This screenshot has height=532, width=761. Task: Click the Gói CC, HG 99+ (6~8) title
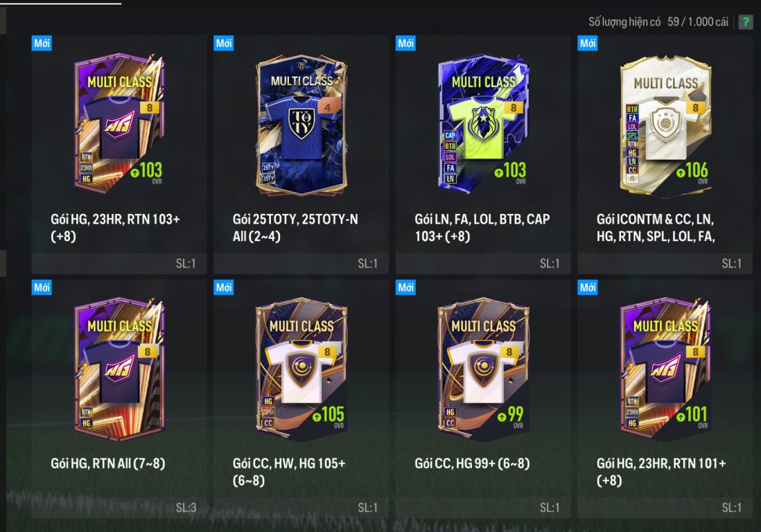tap(472, 463)
